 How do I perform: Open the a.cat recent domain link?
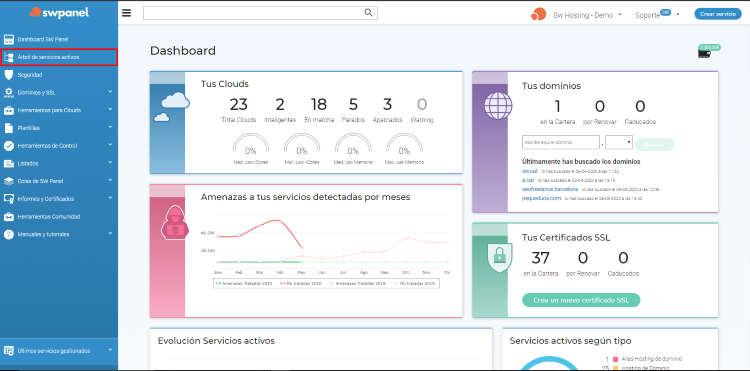(x=528, y=180)
